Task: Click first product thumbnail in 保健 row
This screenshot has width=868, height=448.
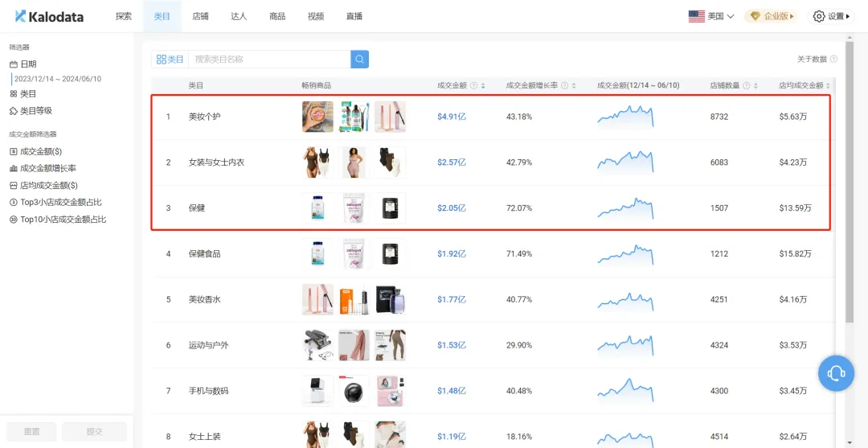Action: pyautogui.click(x=317, y=208)
